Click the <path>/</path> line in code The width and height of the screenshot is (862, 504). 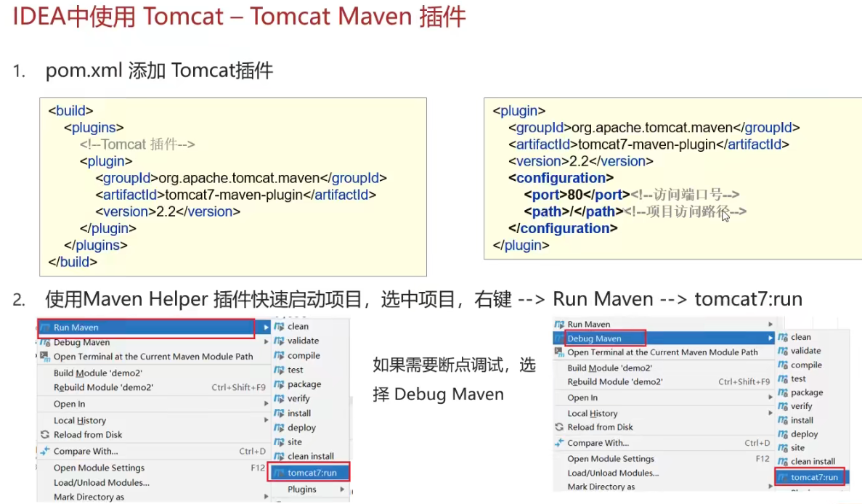click(x=635, y=211)
